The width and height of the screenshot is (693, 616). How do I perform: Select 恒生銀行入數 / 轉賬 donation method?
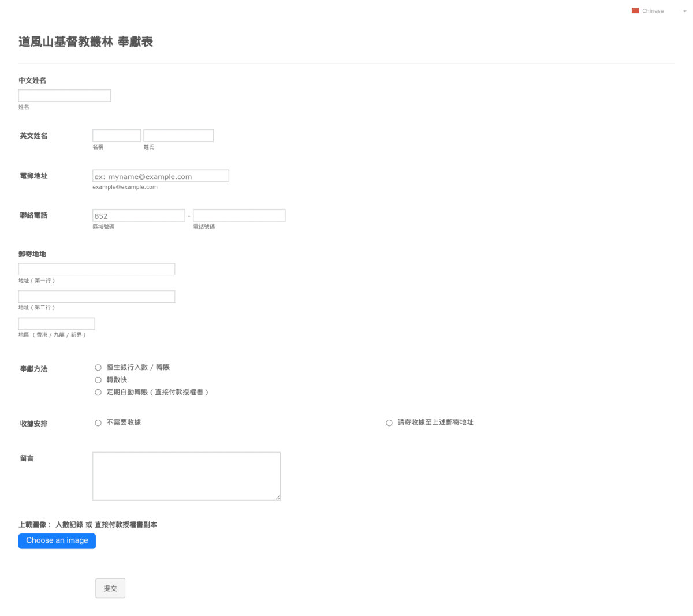[x=98, y=367]
